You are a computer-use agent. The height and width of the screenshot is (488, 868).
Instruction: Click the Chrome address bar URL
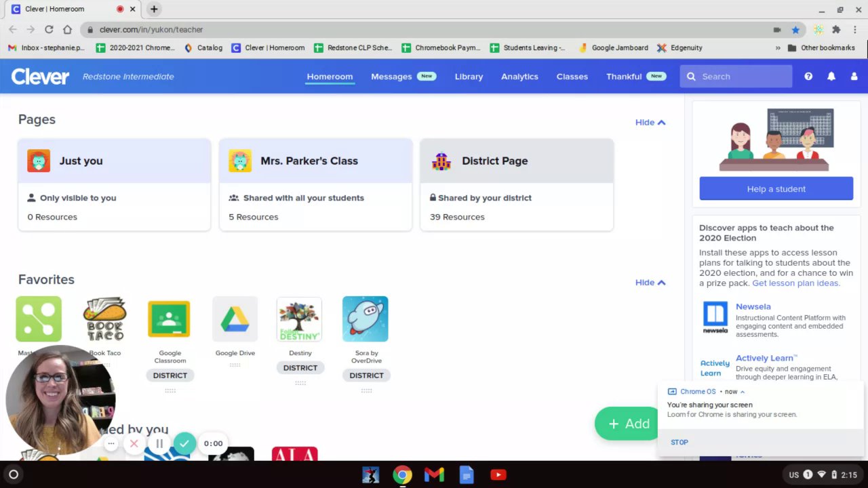[151, 30]
